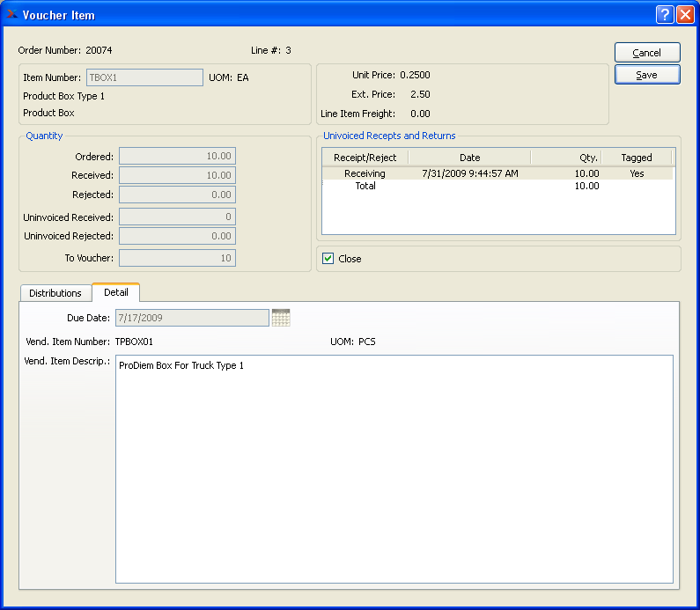
Task: Click the application icon in title bar
Action: [11, 15]
